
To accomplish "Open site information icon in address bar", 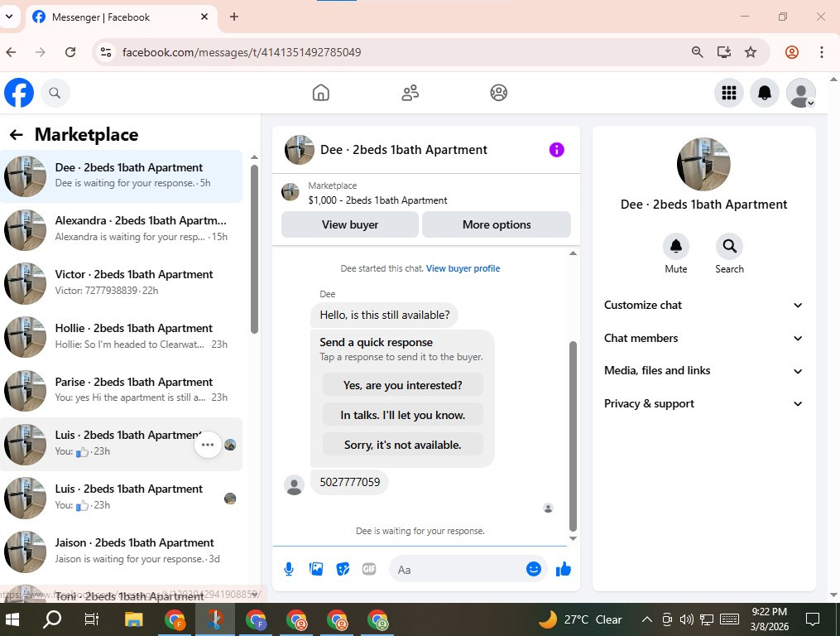I will [x=106, y=52].
